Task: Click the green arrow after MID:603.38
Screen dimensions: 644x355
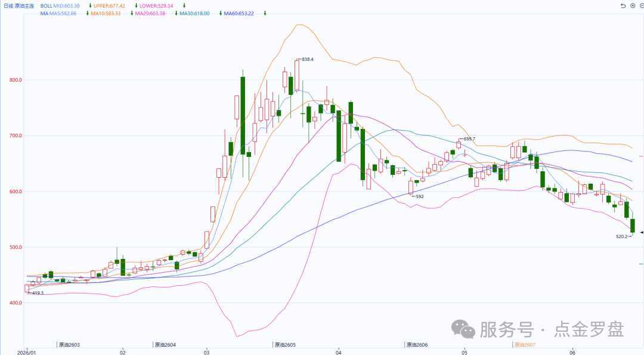Action: click(90, 6)
